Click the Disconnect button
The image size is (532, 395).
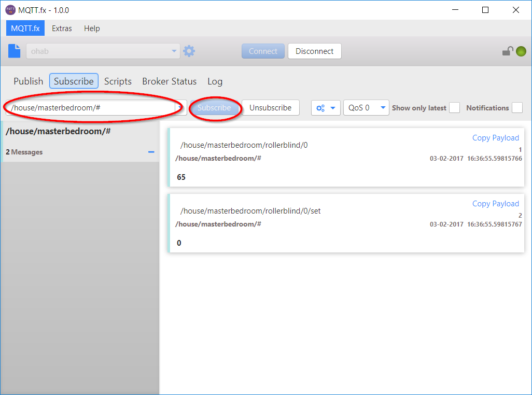[x=315, y=51]
